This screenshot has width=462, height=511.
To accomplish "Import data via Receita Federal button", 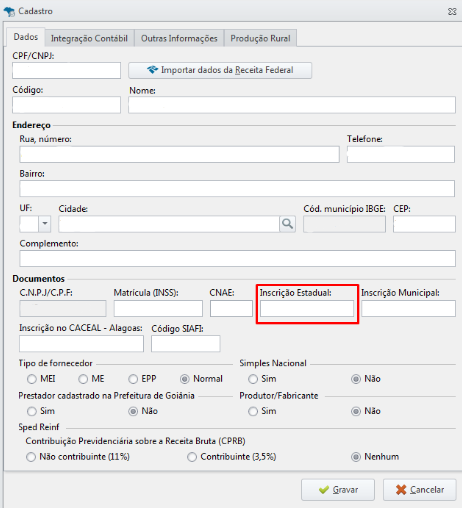I will coord(220,70).
